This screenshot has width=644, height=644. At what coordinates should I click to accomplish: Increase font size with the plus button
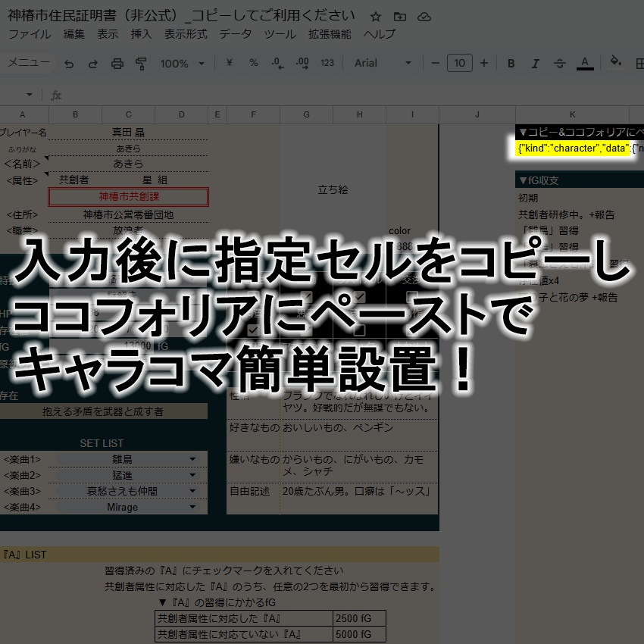pos(484,64)
